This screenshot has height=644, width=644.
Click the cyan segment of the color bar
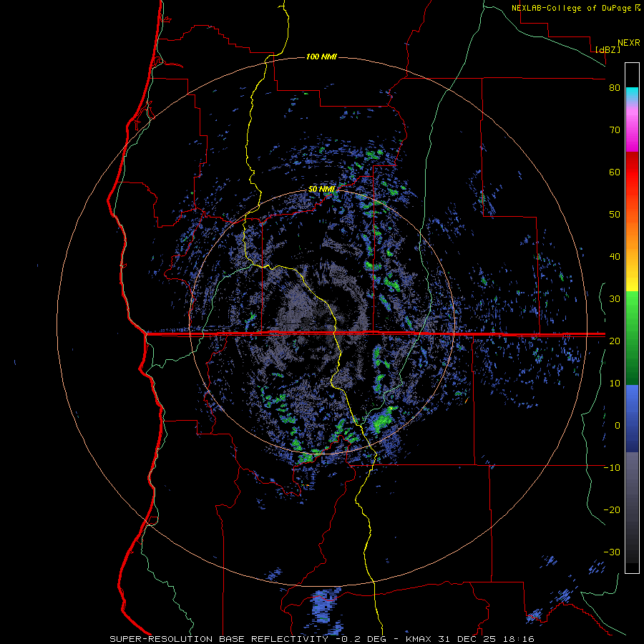point(632,94)
